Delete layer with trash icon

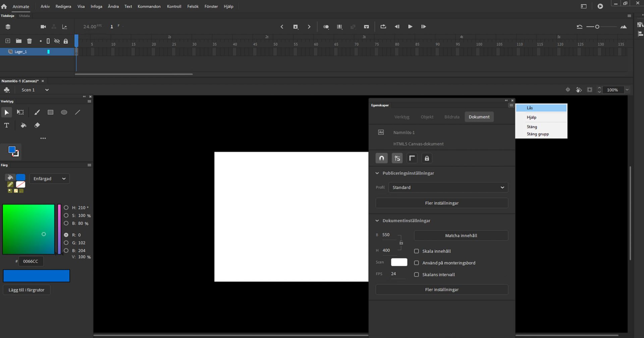tap(30, 41)
